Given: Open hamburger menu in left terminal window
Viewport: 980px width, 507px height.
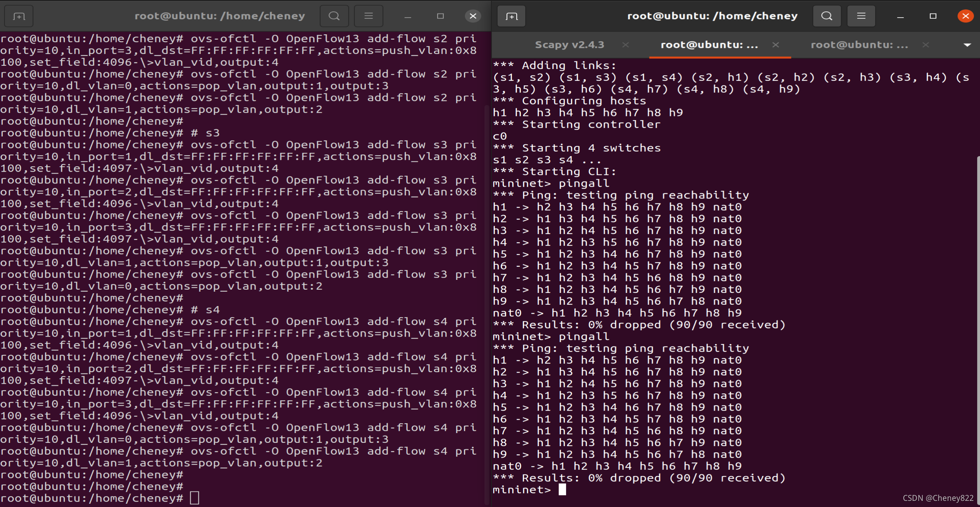Looking at the screenshot, I should (x=369, y=16).
